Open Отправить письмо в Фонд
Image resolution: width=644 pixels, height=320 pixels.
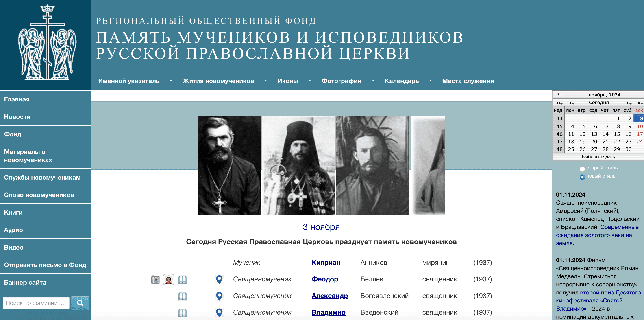pos(46,265)
